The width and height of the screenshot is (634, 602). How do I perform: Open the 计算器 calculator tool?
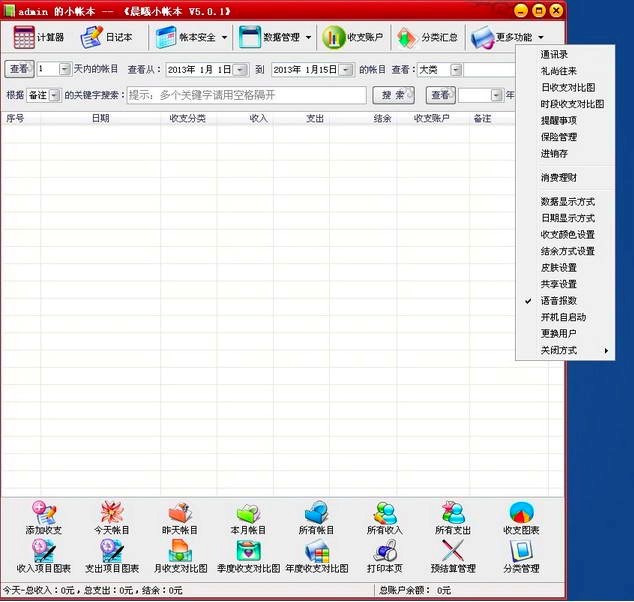[39, 37]
